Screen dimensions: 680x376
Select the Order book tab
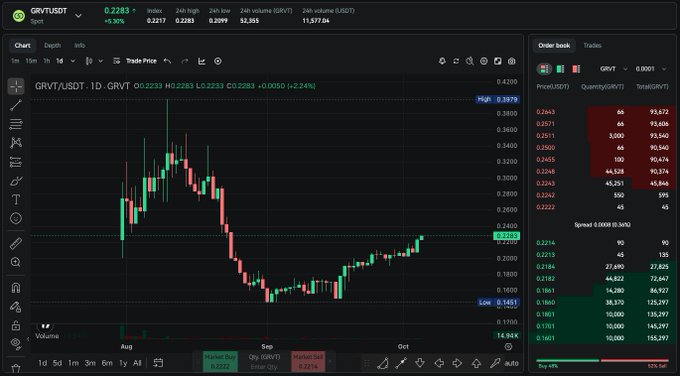(554, 46)
